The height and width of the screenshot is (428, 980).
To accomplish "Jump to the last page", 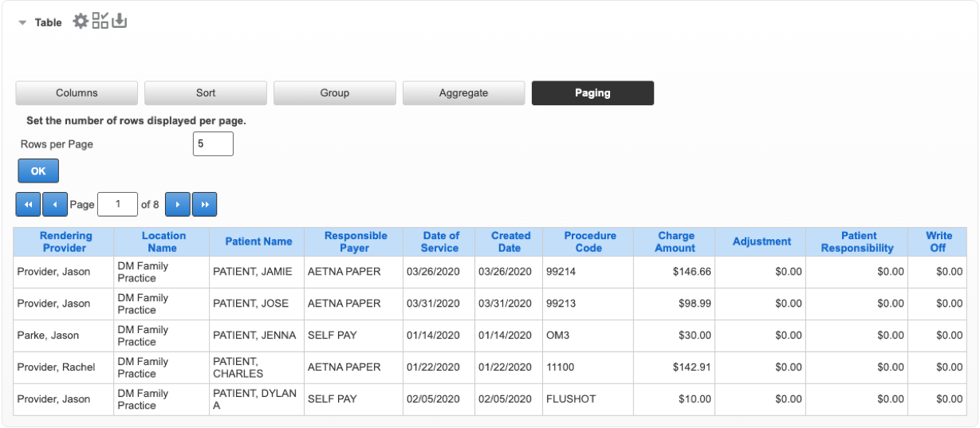I will tap(204, 205).
